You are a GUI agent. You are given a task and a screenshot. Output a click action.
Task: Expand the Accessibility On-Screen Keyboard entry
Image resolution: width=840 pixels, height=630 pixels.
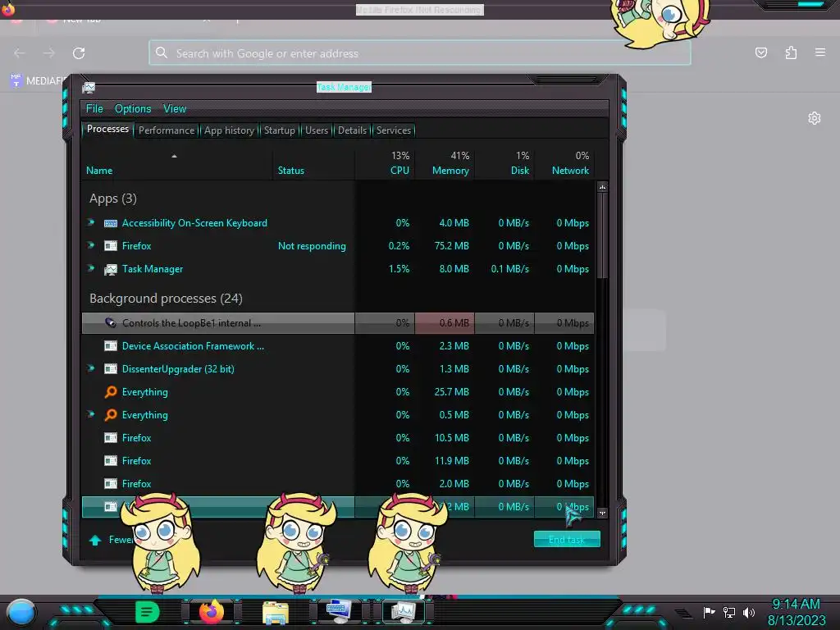click(x=91, y=222)
